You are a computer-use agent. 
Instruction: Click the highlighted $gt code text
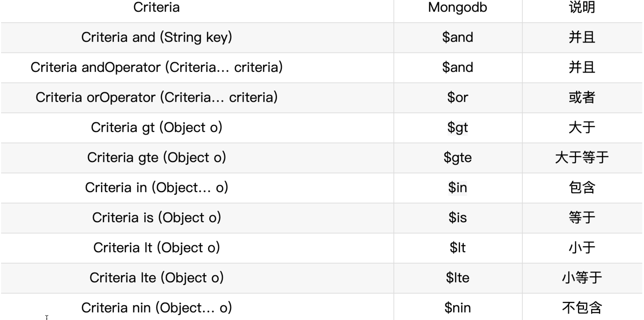pos(457,128)
